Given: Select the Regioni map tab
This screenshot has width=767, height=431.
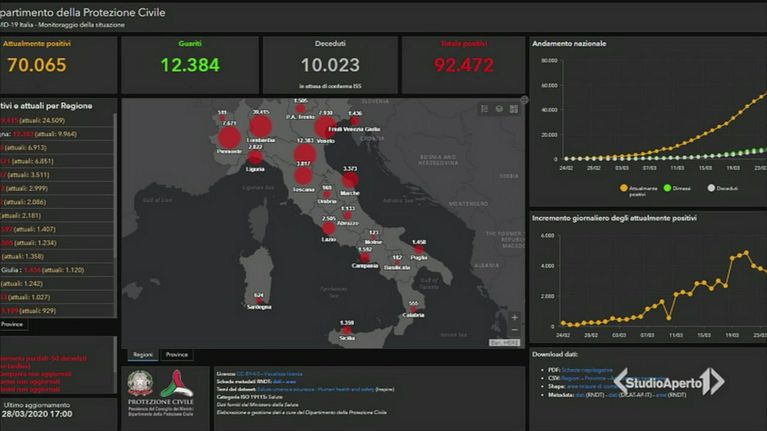Looking at the screenshot, I should point(144,355).
